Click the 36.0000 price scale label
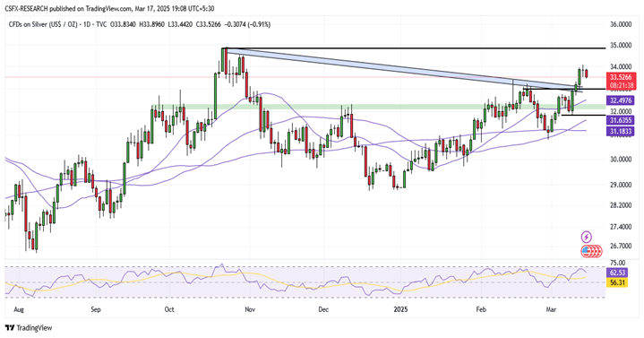Screen dimensions: 644x338 (621, 25)
